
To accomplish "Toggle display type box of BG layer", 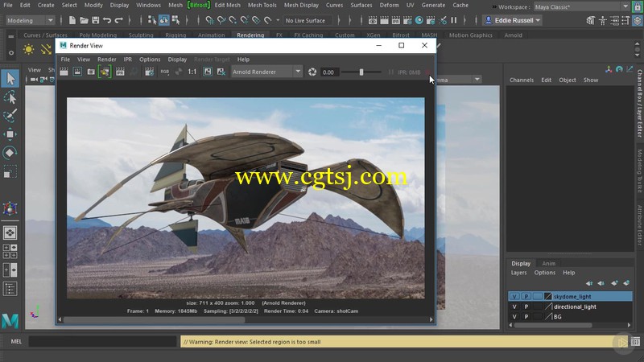I will click(538, 316).
